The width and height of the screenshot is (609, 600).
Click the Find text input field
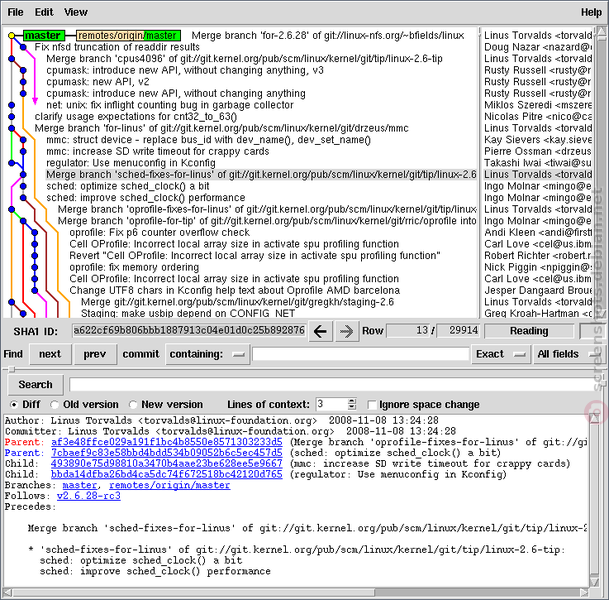[361, 354]
